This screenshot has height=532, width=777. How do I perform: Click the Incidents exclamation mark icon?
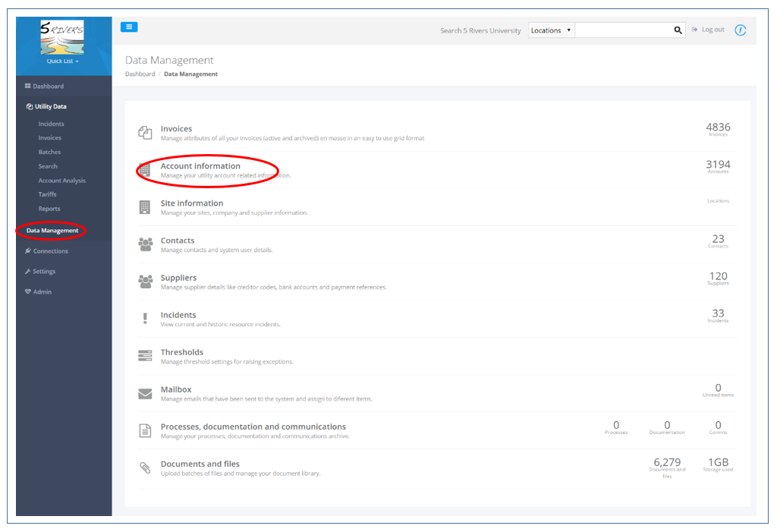click(145, 318)
